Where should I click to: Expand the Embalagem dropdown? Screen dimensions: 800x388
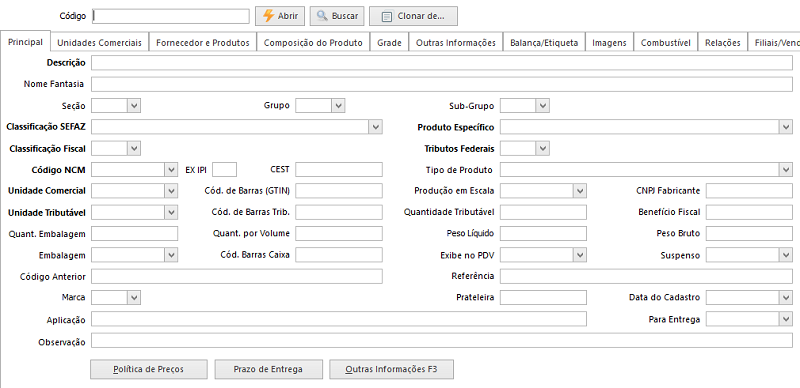coord(171,254)
